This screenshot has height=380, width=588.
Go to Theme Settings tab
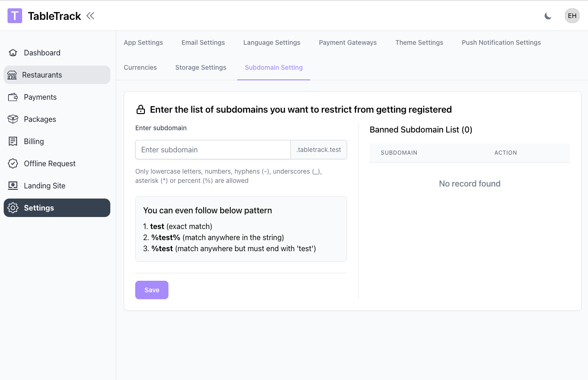point(419,42)
